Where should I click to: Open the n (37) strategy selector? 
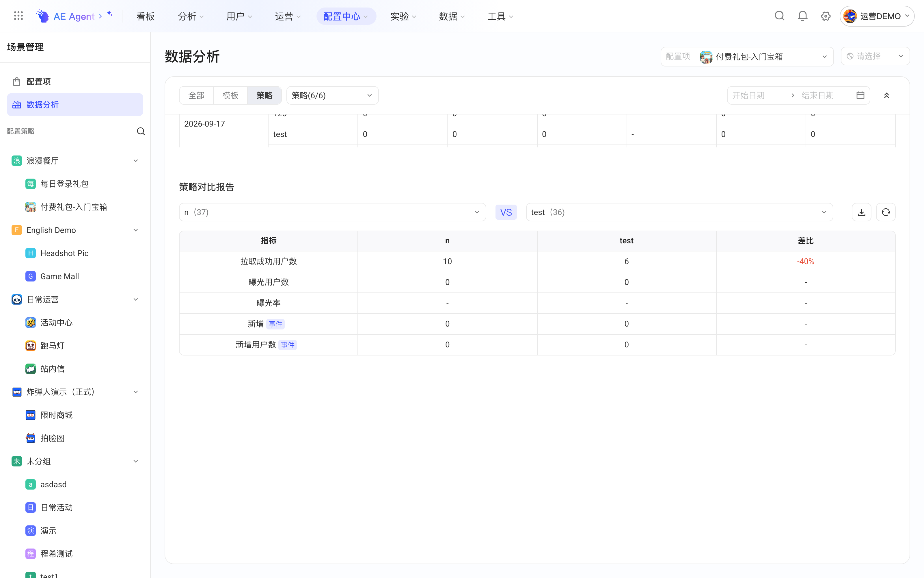click(x=332, y=212)
